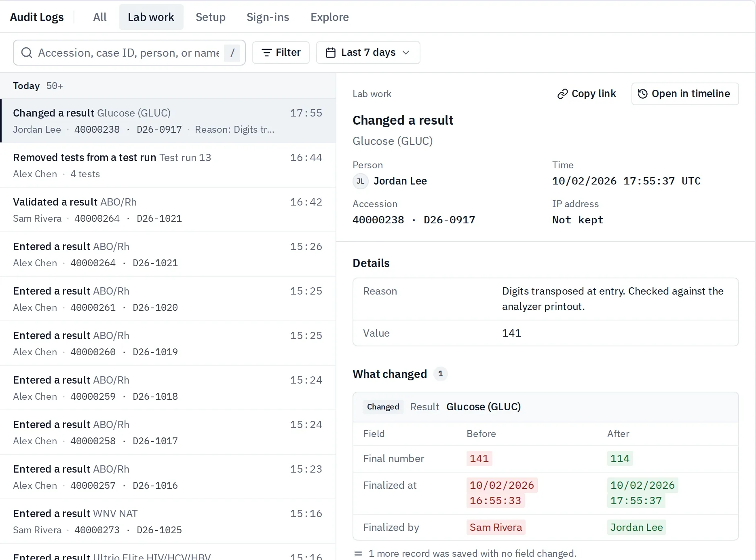Select the Removed tests from a test run entry

168,165
